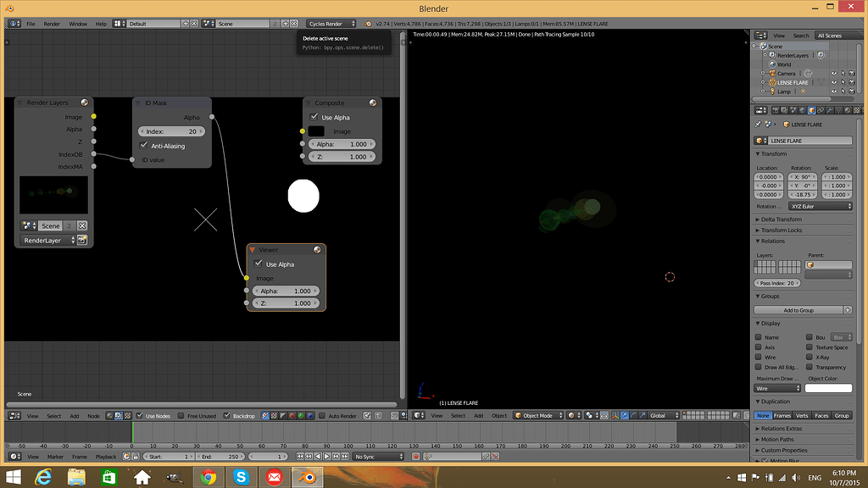Open the Help menu
Screen dimensions: 868x488
(x=101, y=24)
